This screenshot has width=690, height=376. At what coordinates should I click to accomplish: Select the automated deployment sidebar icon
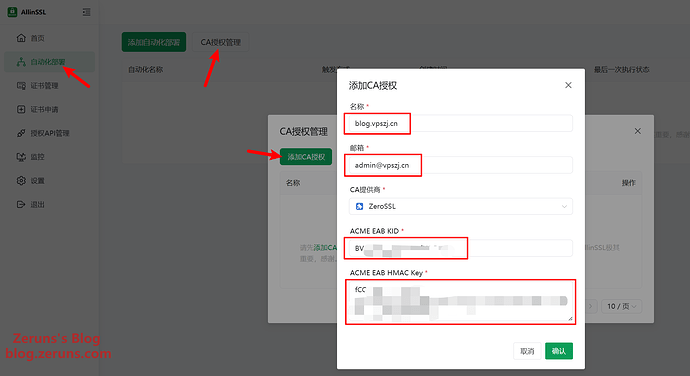click(21, 62)
